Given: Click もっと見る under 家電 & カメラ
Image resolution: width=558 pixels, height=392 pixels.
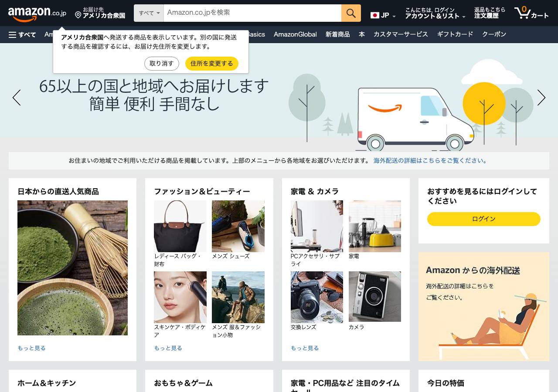Looking at the screenshot, I should coord(305,348).
